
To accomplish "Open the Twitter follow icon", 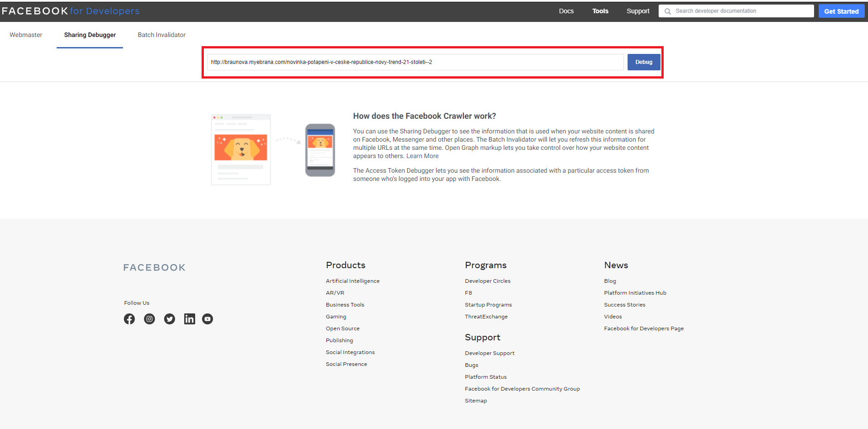I will click(170, 319).
